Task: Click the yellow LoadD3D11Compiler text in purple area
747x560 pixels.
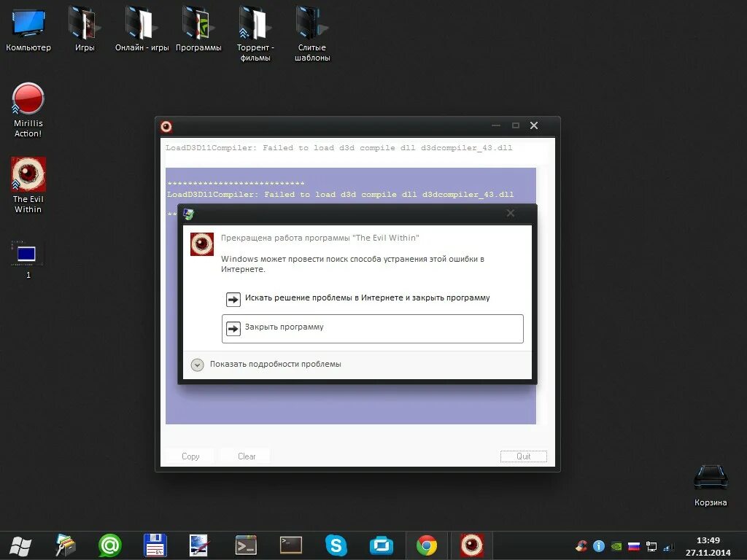Action: pos(340,194)
